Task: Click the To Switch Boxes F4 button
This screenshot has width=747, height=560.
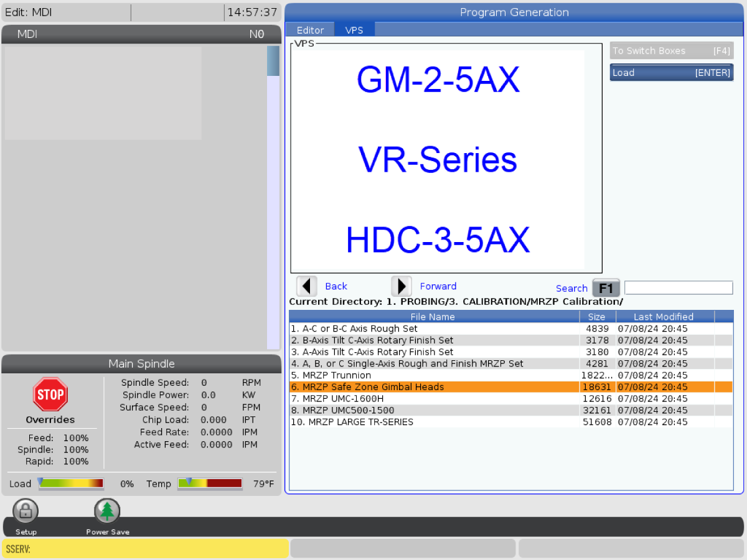Action: point(671,51)
